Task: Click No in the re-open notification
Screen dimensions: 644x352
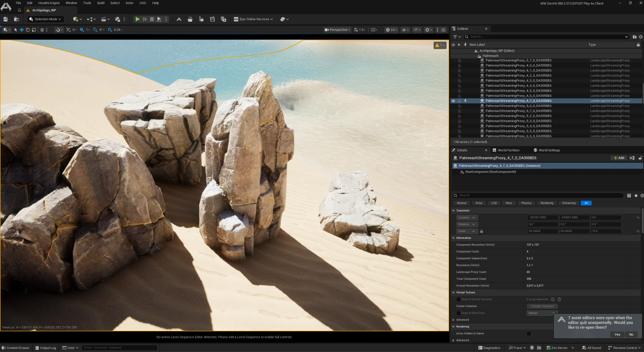Action: tap(631, 334)
